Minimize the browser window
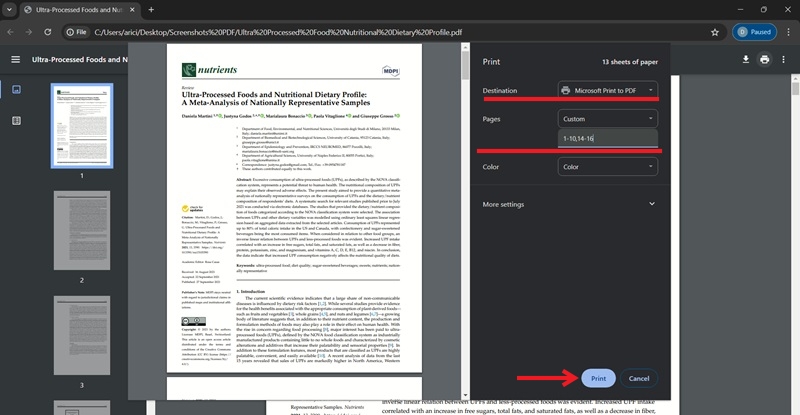This screenshot has height=415, width=800. 740,10
